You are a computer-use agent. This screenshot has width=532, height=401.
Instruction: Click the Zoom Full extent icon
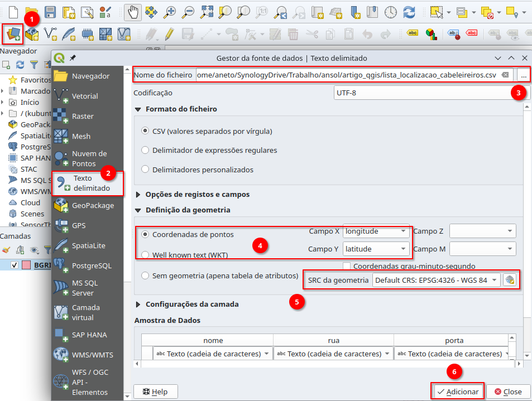[207, 12]
